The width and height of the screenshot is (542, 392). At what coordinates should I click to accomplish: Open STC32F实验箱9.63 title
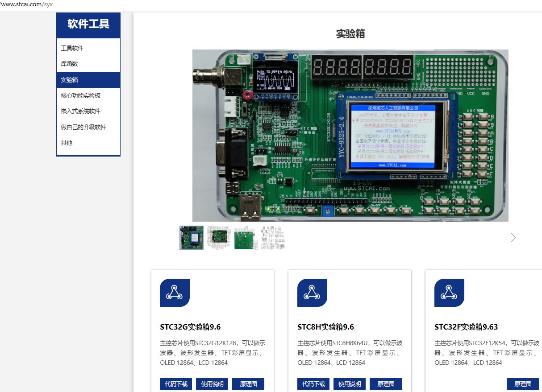pyautogui.click(x=466, y=327)
